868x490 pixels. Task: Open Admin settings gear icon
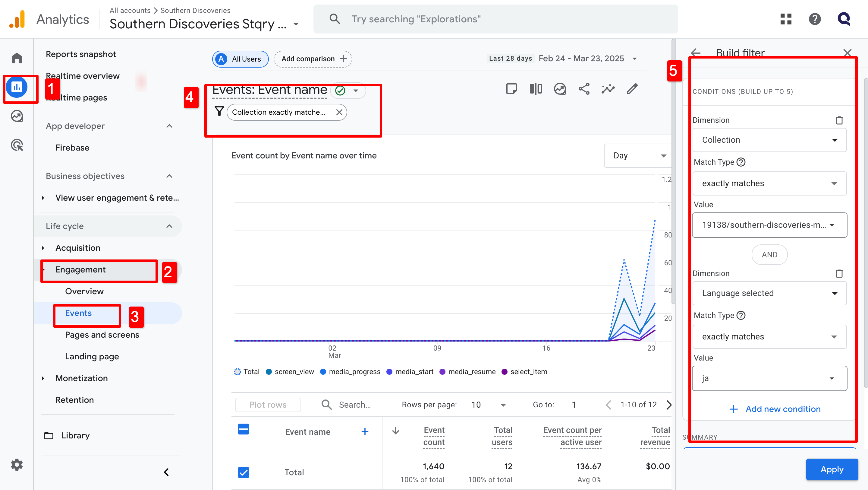(17, 465)
